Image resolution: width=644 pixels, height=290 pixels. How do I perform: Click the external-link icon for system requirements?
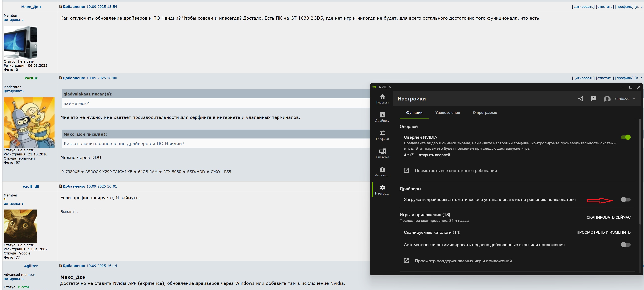pos(406,170)
